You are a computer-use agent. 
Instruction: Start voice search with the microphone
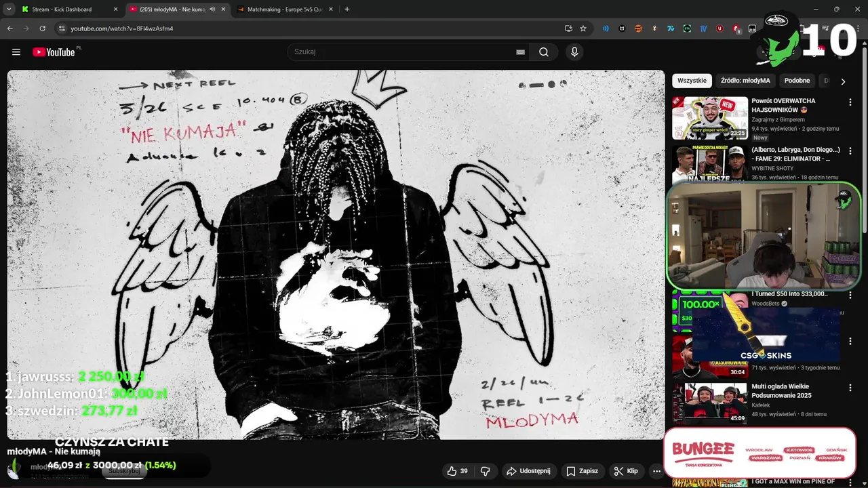point(574,52)
